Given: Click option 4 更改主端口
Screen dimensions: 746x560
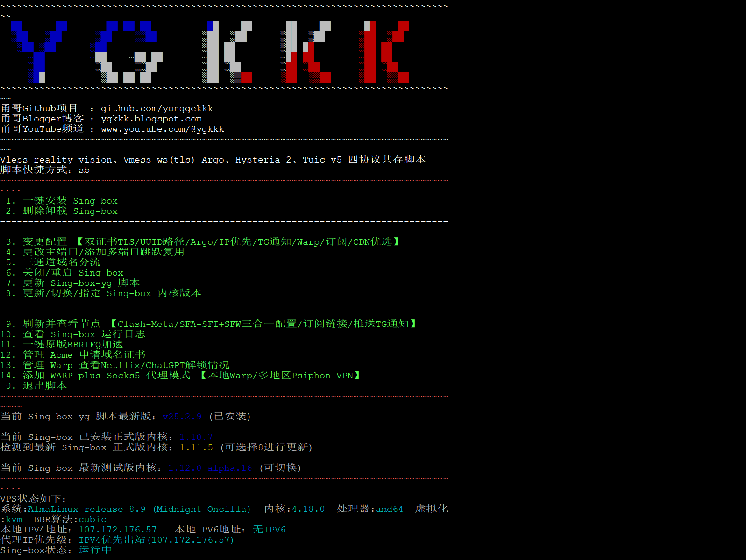Looking at the screenshot, I should 103,252.
